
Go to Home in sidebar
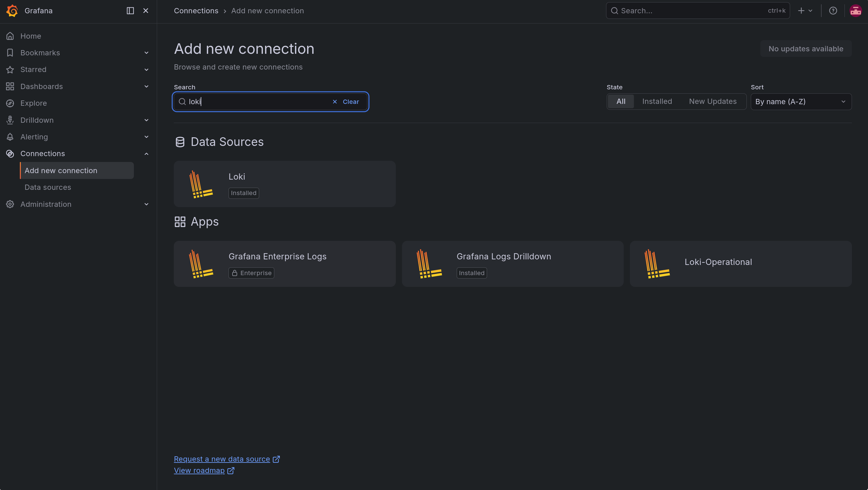pos(31,36)
